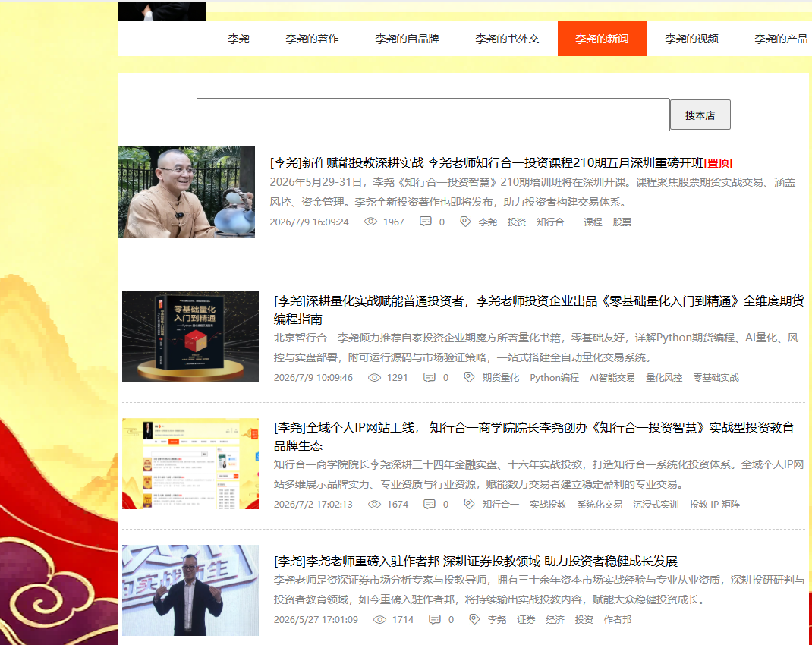Select the 课程 tag

pos(593,222)
